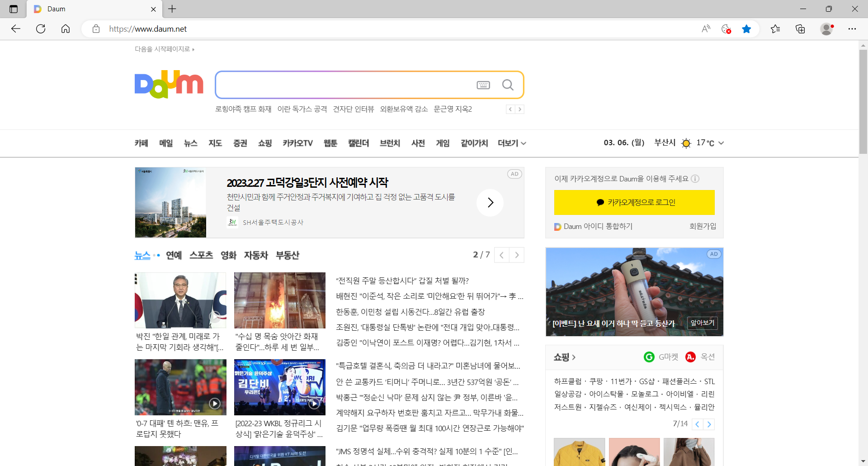Viewport: 868px width, 466px height.
Task: Toggle the blue Favorites star
Action: click(746, 29)
